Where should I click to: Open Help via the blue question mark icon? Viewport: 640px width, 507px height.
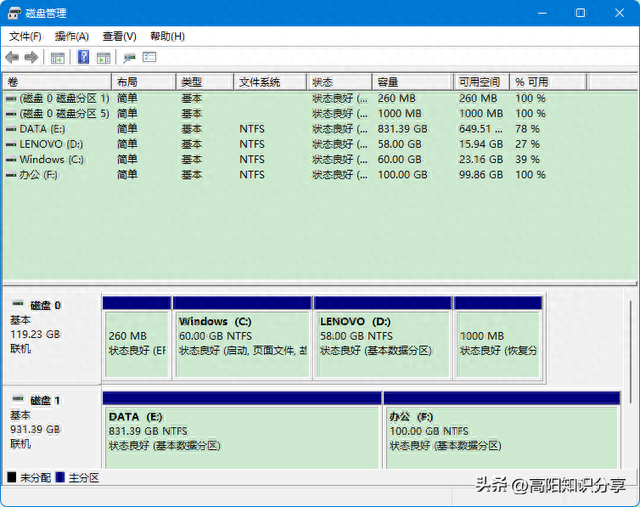pos(84,58)
